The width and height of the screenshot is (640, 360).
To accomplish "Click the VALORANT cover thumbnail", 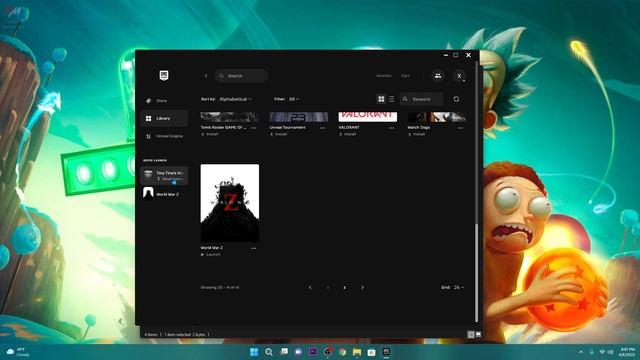I will pos(368,117).
